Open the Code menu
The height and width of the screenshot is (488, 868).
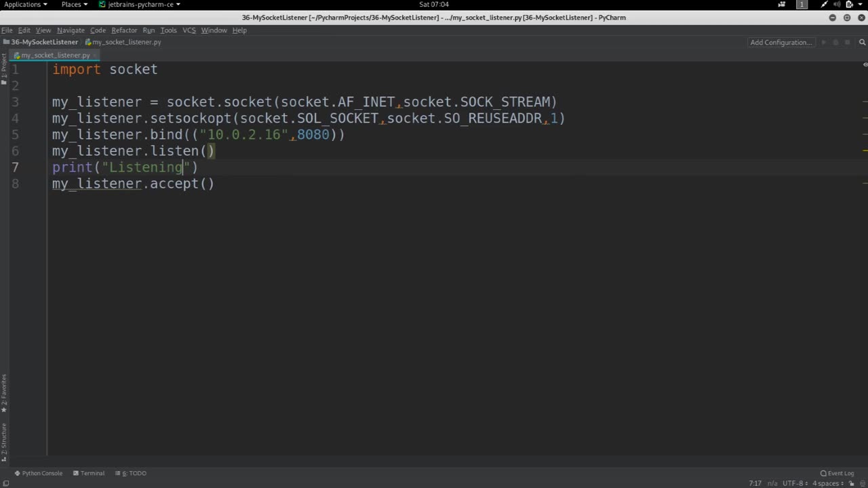(x=98, y=30)
